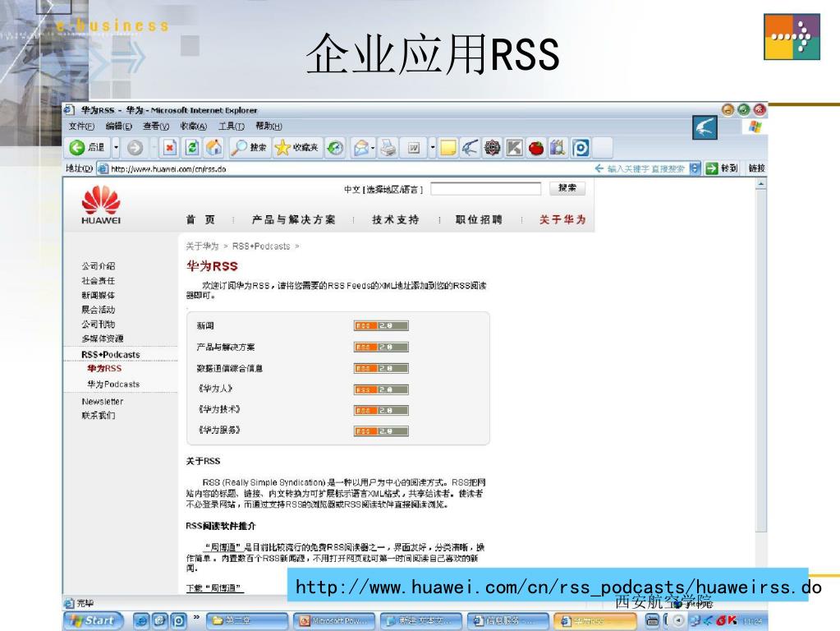Open 公司介绍 in the left sidebar
Viewport: 840px width, 631px height.
pyautogui.click(x=98, y=266)
